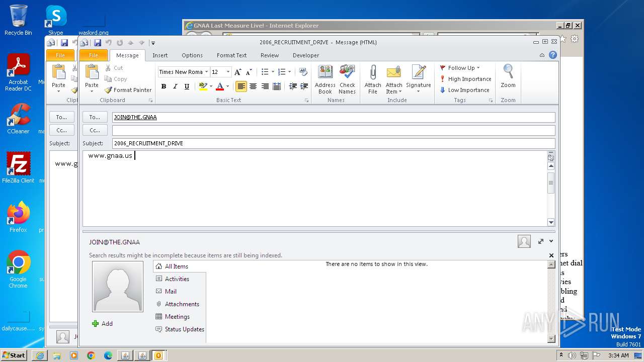
Task: Switch to the Options ribbon tab
Action: 192,55
